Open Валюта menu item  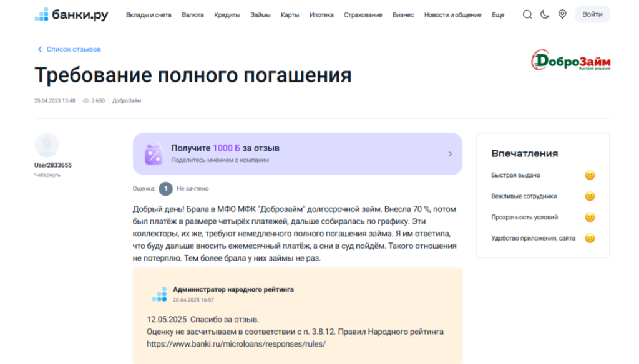point(192,15)
